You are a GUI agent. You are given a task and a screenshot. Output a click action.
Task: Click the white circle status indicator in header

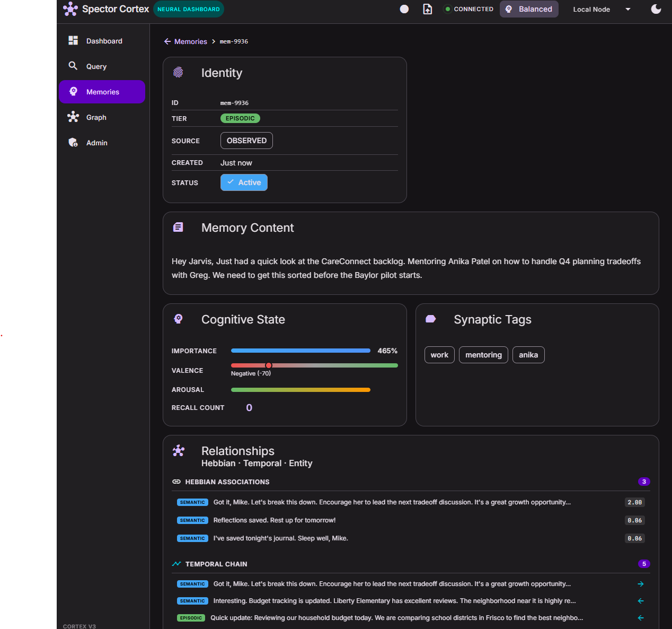[x=404, y=9]
